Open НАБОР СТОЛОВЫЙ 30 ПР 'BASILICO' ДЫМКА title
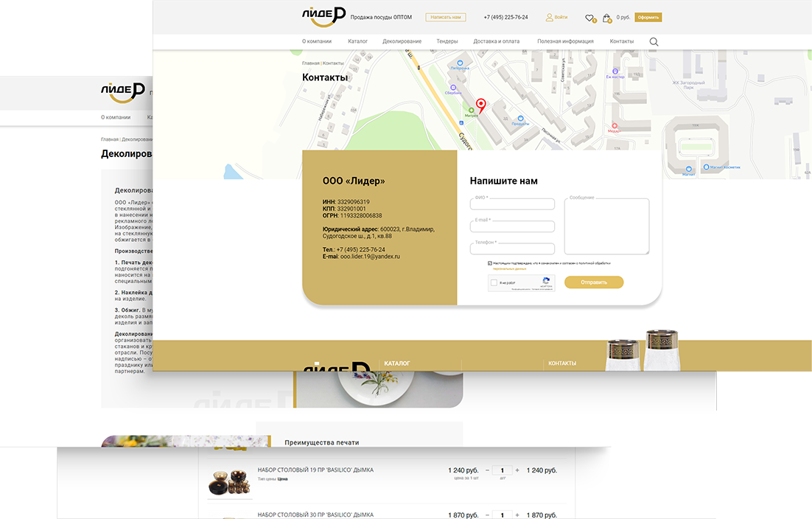 click(x=315, y=515)
